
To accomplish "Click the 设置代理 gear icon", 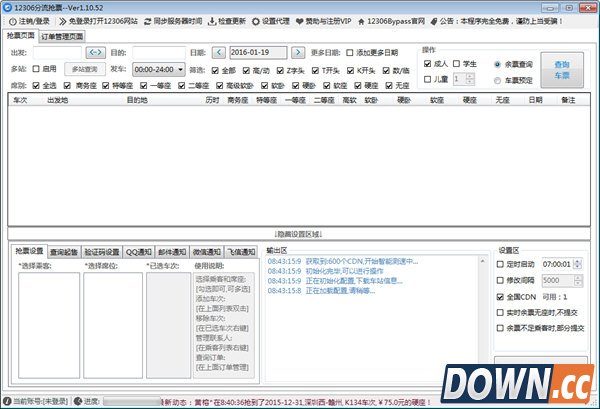I will pyautogui.click(x=256, y=21).
